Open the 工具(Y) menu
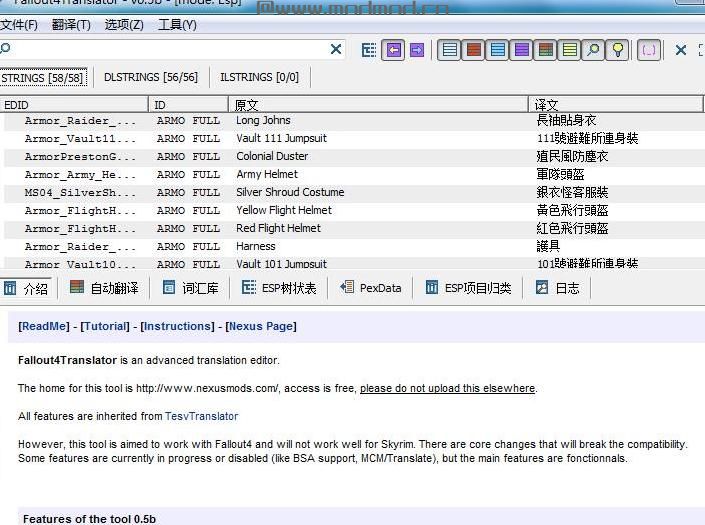This screenshot has width=705, height=525. click(x=177, y=25)
